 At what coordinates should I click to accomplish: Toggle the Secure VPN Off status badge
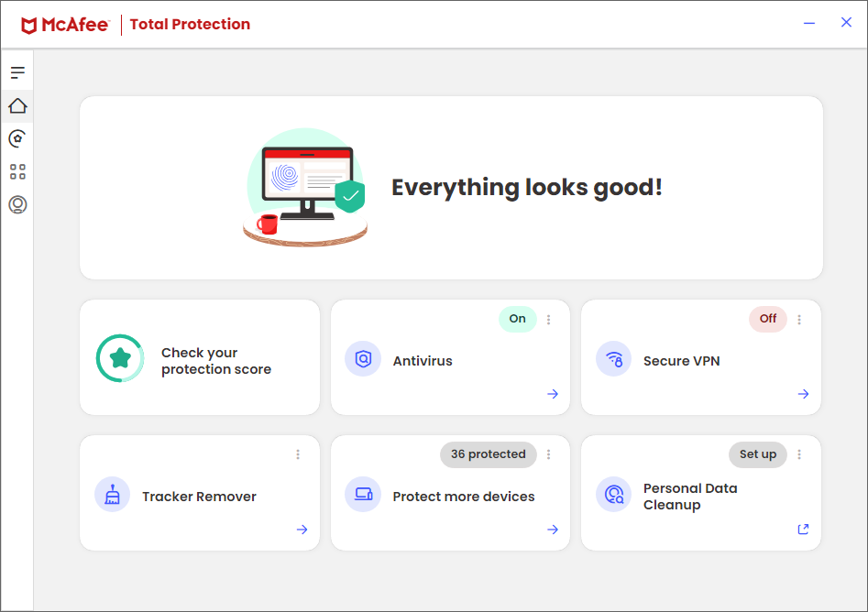tap(768, 319)
